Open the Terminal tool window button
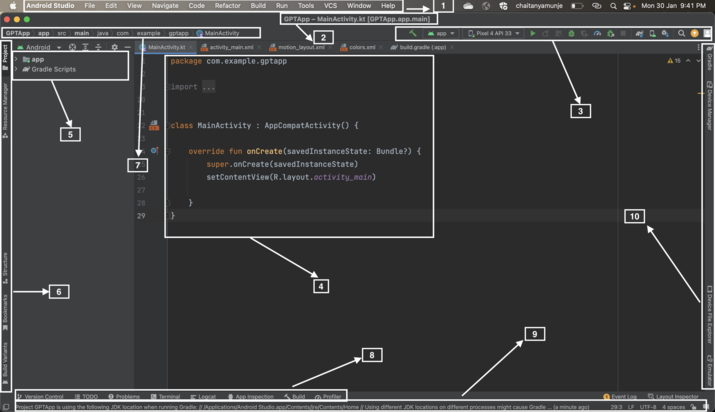The width and height of the screenshot is (715, 412). coord(168,397)
